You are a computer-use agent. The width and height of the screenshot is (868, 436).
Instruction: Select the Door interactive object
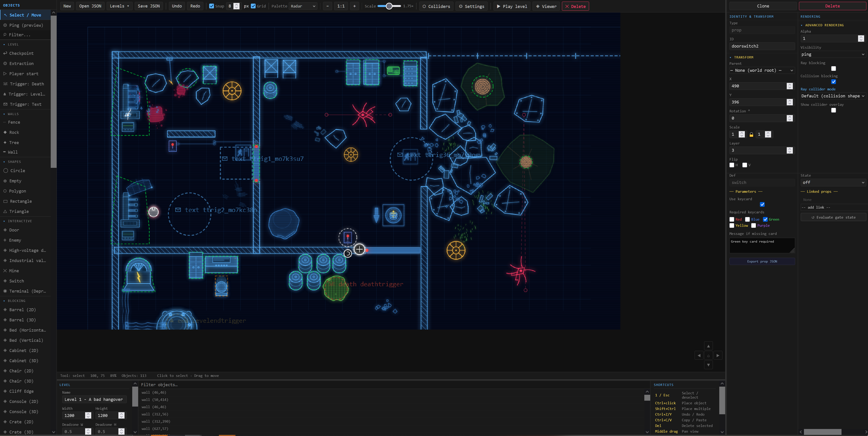coord(25,230)
